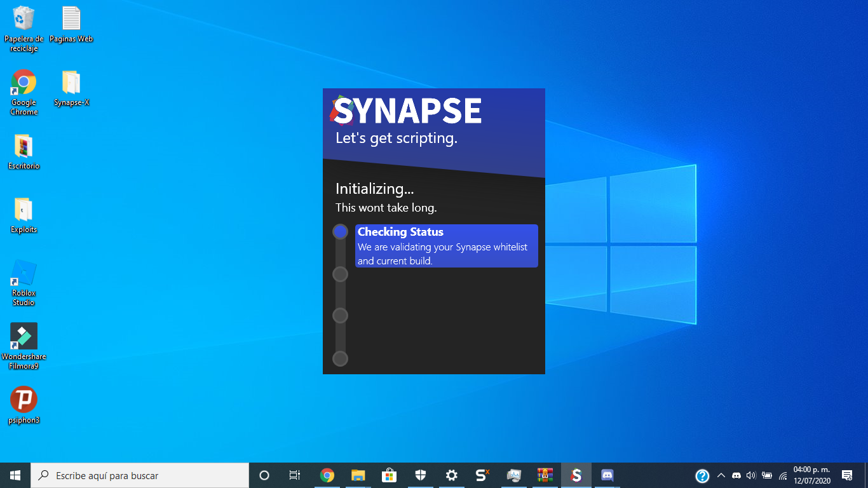This screenshot has width=868, height=488.
Task: Click 'We are validating your Synapse whitelist' text
Action: pyautogui.click(x=442, y=247)
